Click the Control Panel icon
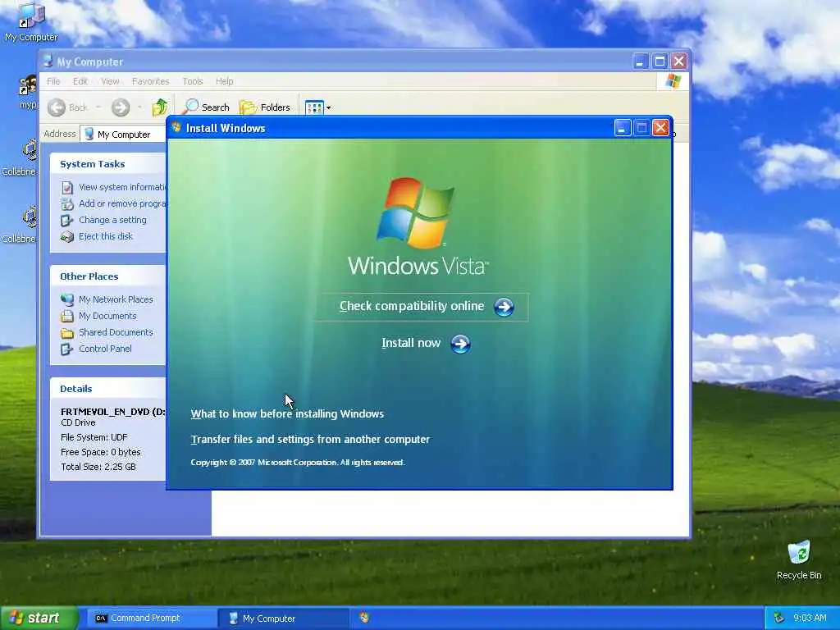840x630 pixels. [67, 349]
